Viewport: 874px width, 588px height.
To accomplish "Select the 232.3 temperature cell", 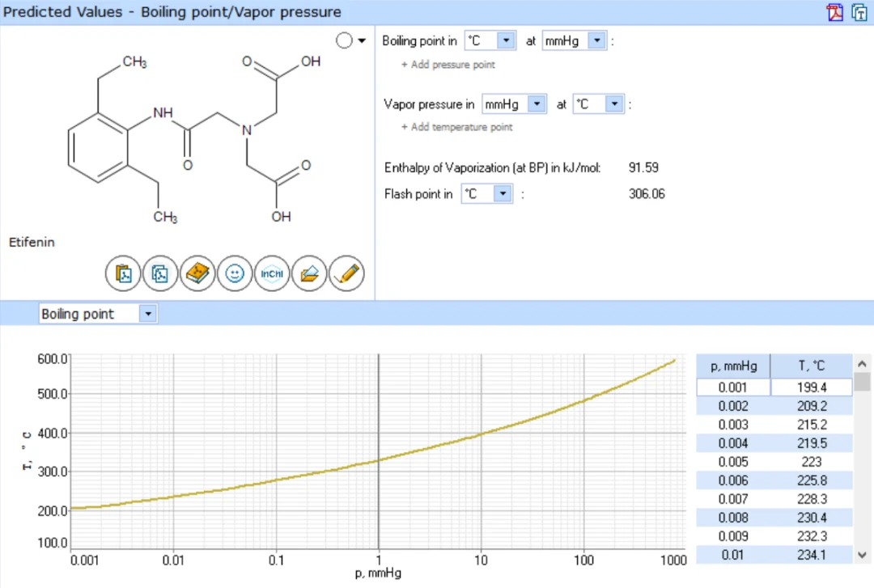I will tap(812, 536).
